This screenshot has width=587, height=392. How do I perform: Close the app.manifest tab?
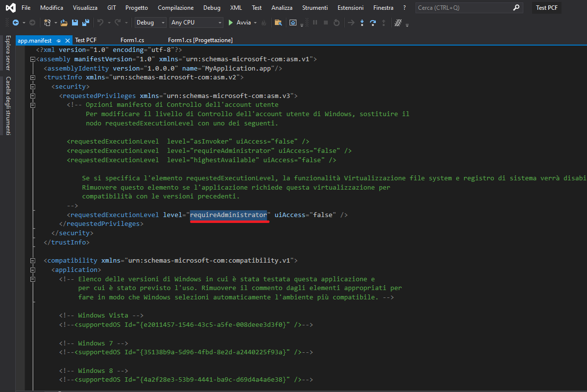coord(67,40)
